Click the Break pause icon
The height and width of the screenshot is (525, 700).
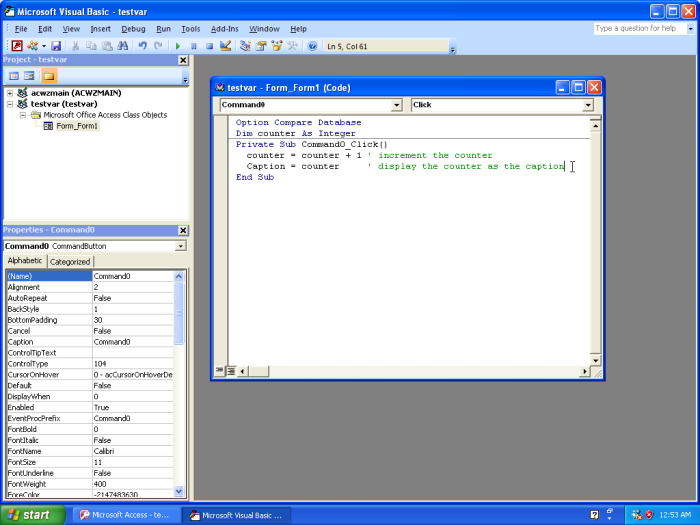(x=193, y=46)
